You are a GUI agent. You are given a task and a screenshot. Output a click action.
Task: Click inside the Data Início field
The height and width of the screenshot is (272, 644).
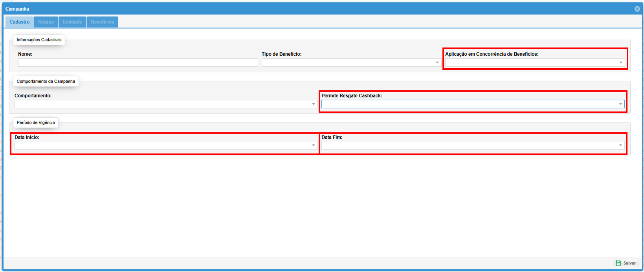click(161, 145)
